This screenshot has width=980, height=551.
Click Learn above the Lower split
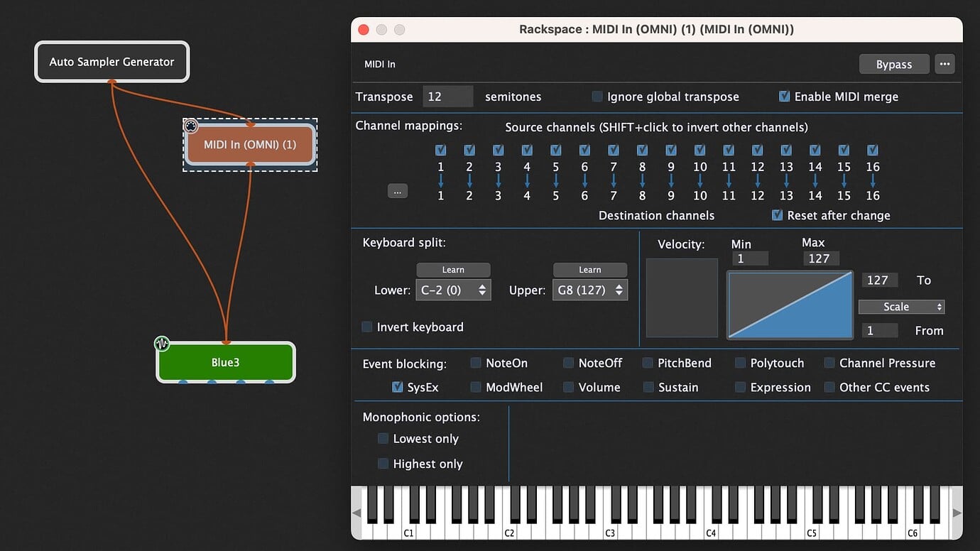[x=453, y=270]
